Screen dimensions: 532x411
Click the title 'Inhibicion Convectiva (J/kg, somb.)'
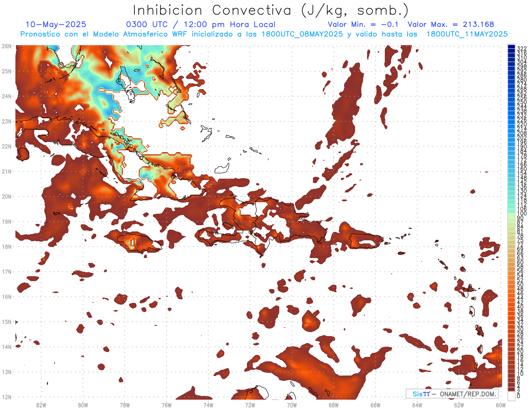point(271,10)
